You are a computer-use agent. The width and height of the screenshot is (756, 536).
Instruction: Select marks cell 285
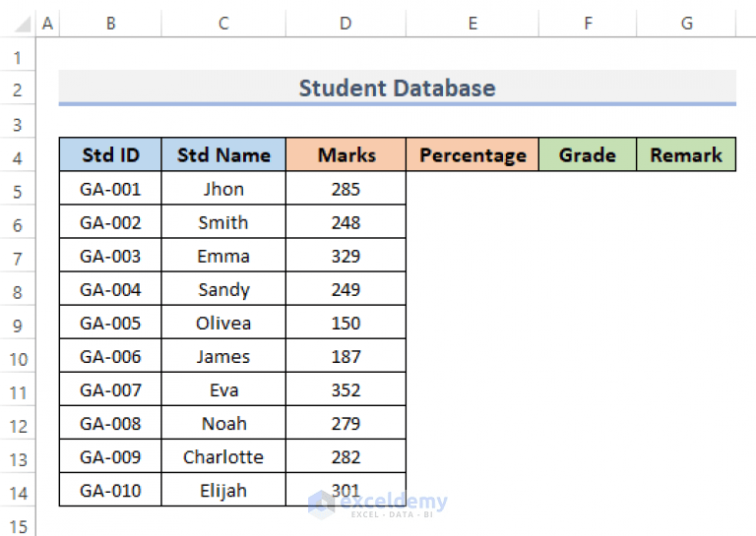coord(346,188)
